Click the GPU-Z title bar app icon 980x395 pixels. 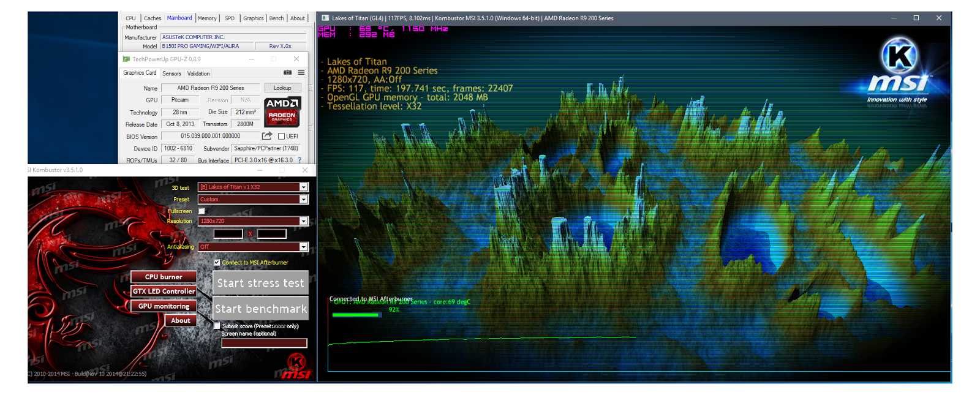[126, 59]
